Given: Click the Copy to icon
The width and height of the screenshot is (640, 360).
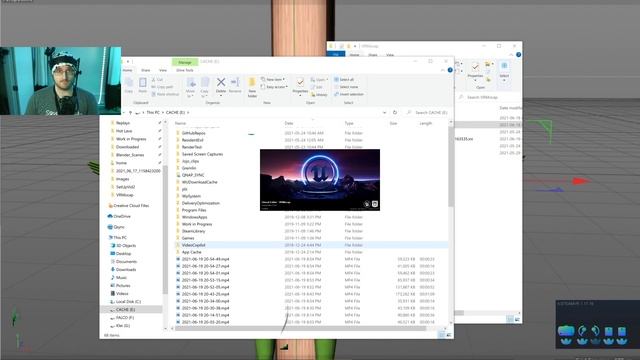Looking at the screenshot, I should point(205,83).
